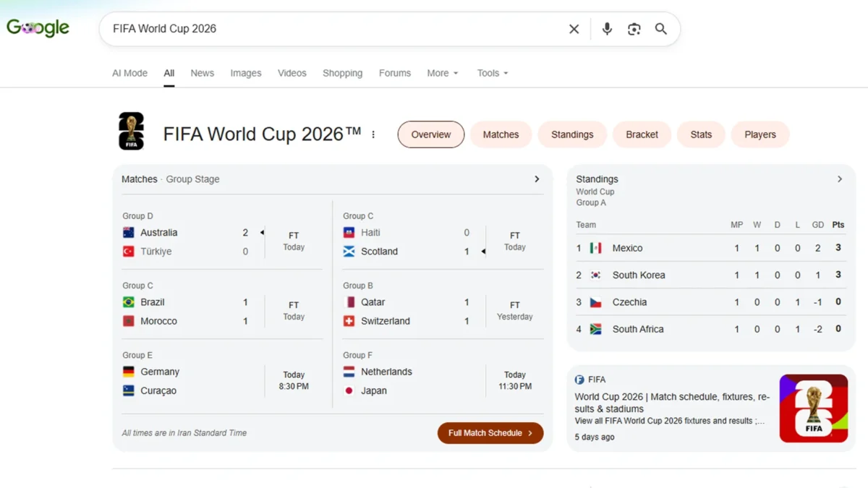Expand Standings card with chevron arrow
868x488 pixels.
(x=840, y=179)
